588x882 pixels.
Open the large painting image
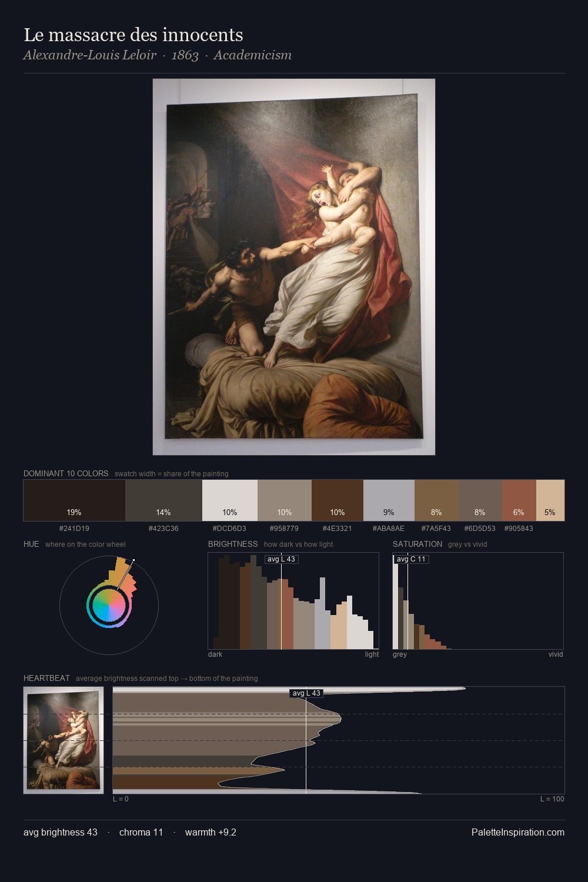pos(294,267)
